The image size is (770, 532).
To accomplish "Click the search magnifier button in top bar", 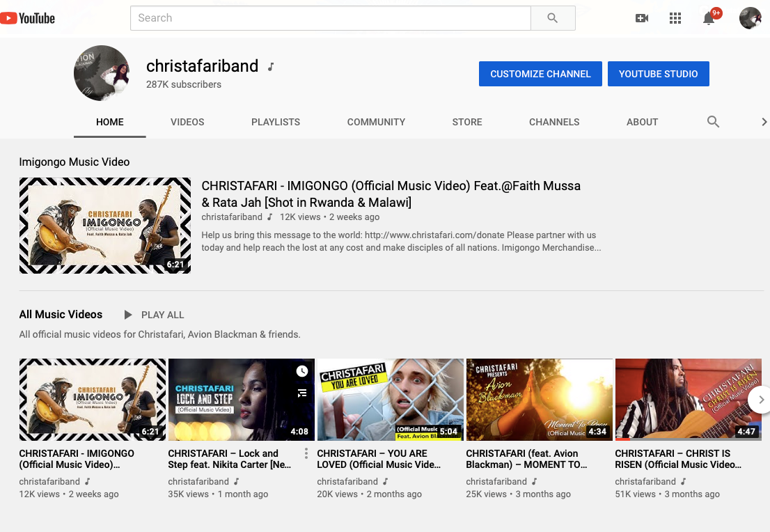I will pos(553,18).
